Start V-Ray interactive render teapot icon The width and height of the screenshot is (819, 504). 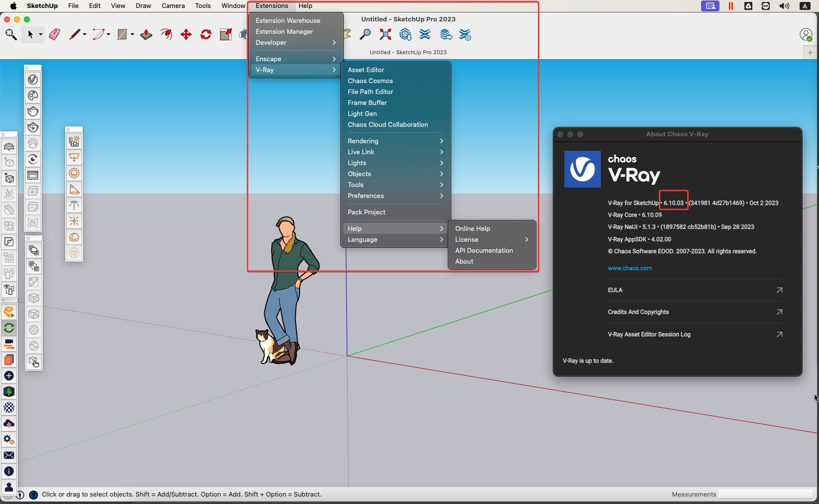pyautogui.click(x=33, y=127)
